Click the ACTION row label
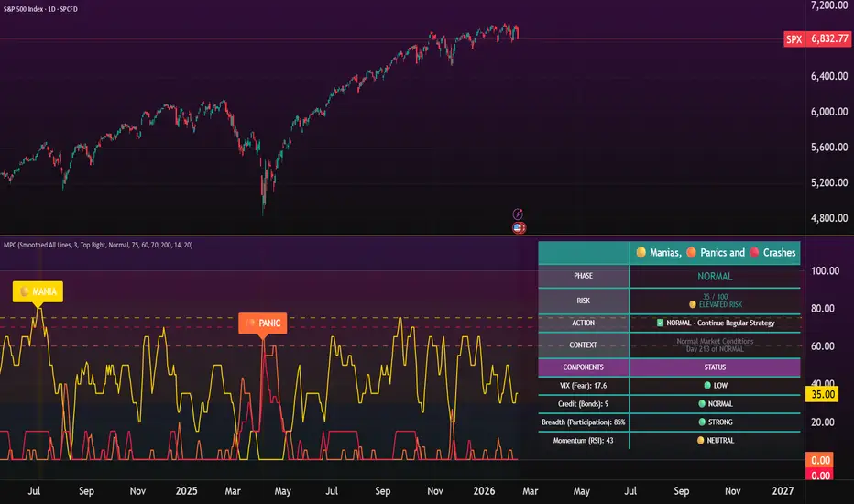The height and width of the screenshot is (504, 854). [583, 323]
